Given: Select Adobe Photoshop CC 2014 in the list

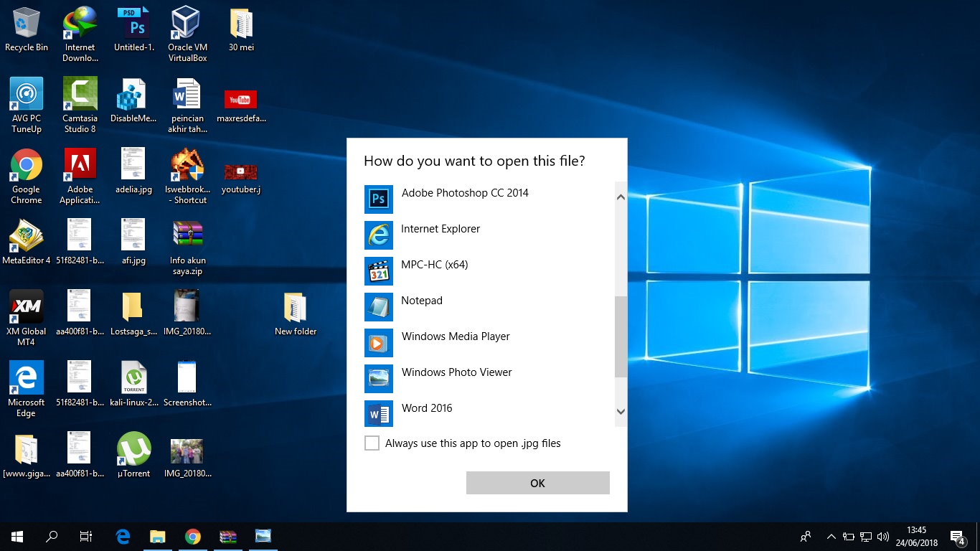Looking at the screenshot, I should 489,199.
